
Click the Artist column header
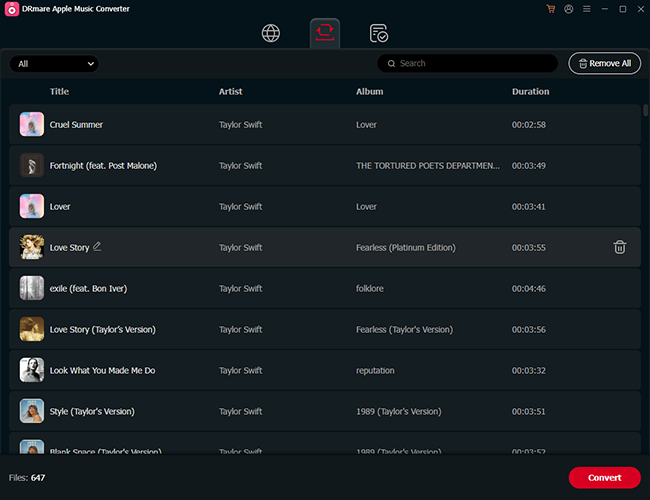pos(230,92)
